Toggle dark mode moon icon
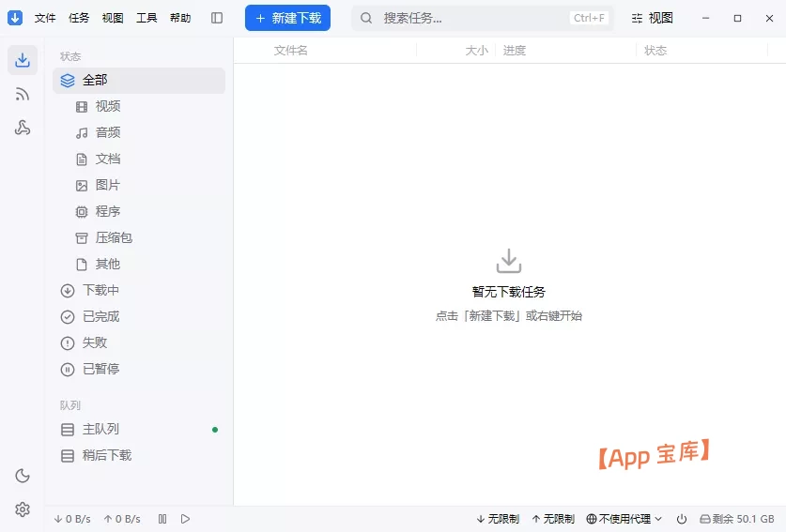 pos(23,476)
